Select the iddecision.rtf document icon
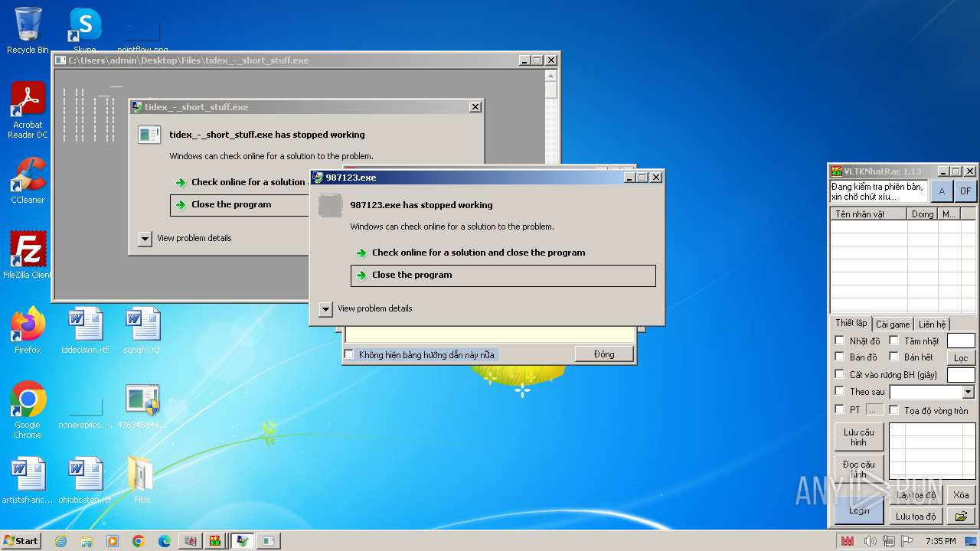The image size is (980, 551). point(85,331)
